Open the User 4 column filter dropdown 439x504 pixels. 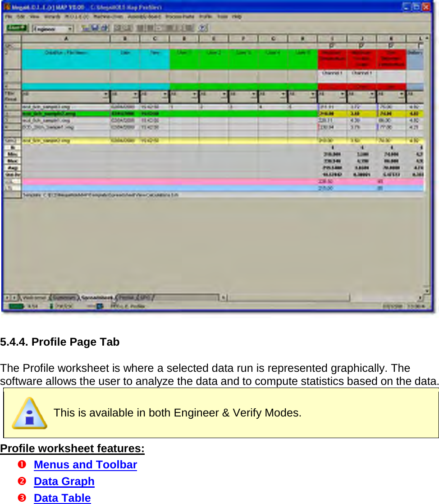click(283, 94)
